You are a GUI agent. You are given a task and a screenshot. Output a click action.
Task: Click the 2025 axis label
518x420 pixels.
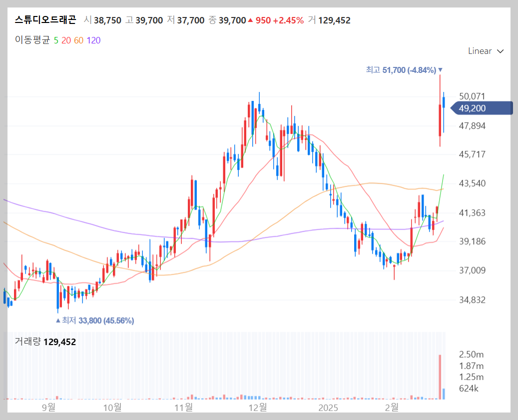[328, 408]
